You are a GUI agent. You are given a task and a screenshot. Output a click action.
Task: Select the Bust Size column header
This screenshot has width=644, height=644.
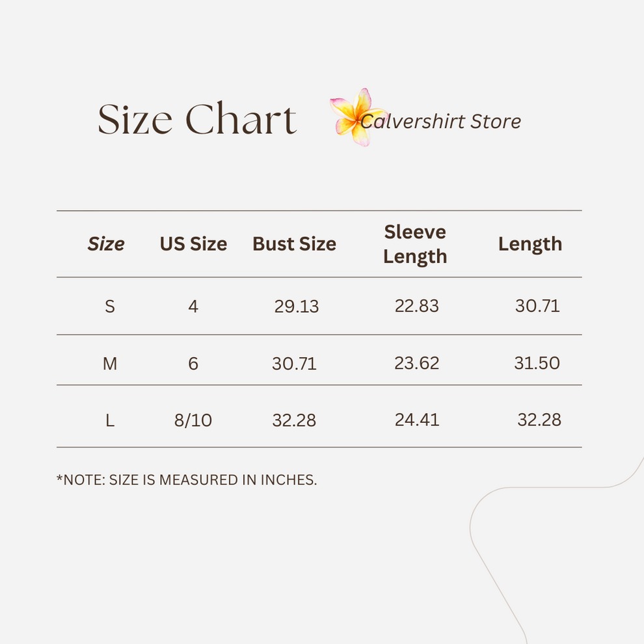(294, 244)
